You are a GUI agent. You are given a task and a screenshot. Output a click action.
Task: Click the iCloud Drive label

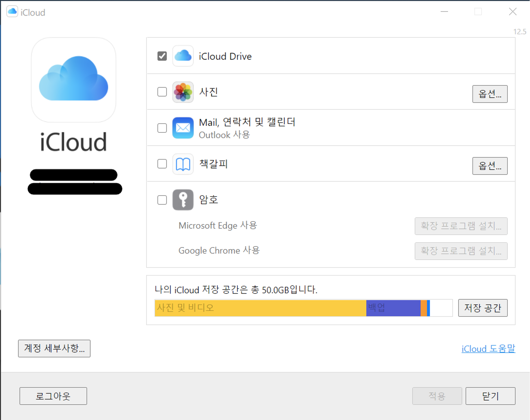pyautogui.click(x=225, y=56)
